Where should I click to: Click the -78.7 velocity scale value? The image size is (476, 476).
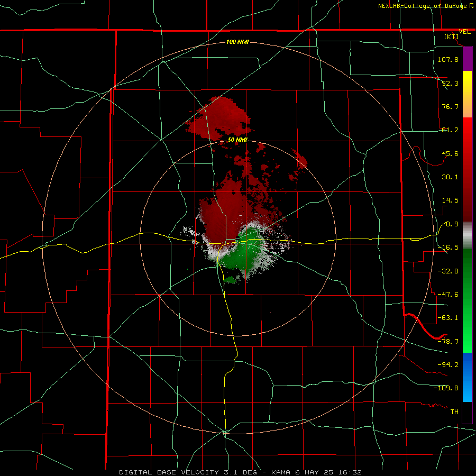click(x=448, y=342)
